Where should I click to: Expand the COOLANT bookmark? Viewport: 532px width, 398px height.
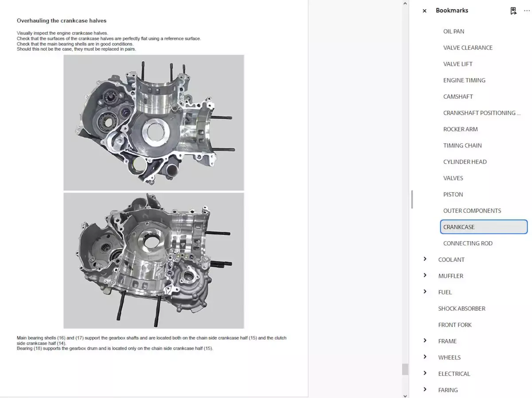tap(425, 259)
